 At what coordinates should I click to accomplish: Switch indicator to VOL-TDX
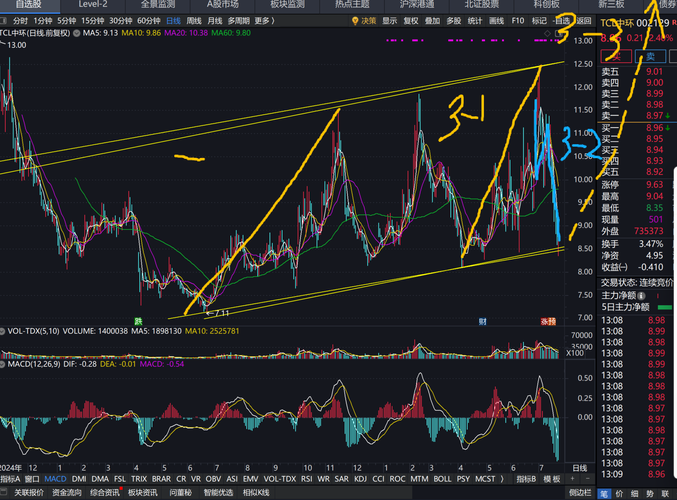click(x=280, y=479)
